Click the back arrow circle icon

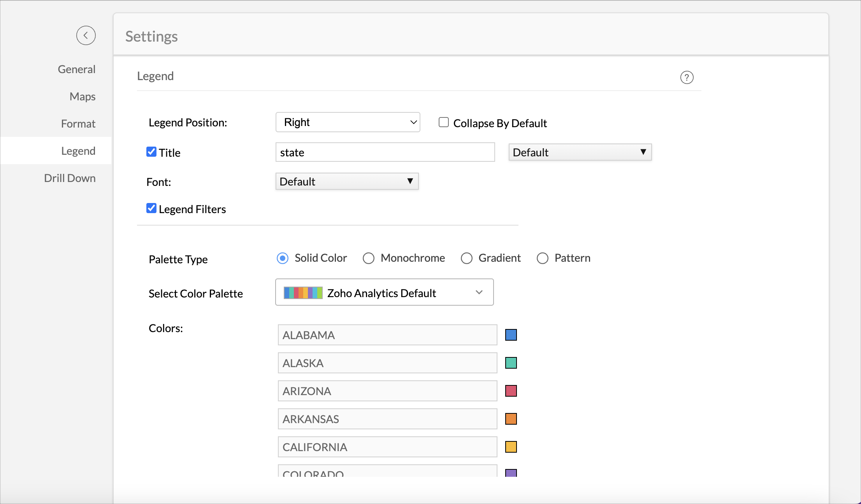pos(86,35)
